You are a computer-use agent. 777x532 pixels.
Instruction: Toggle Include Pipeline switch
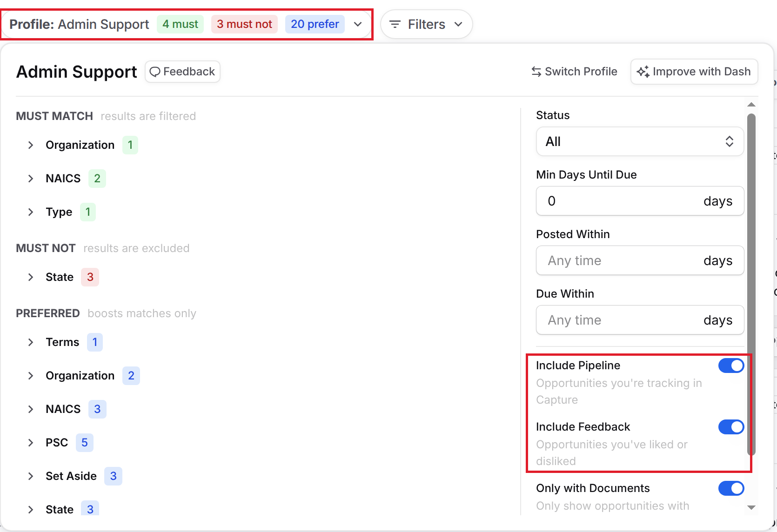pos(731,366)
